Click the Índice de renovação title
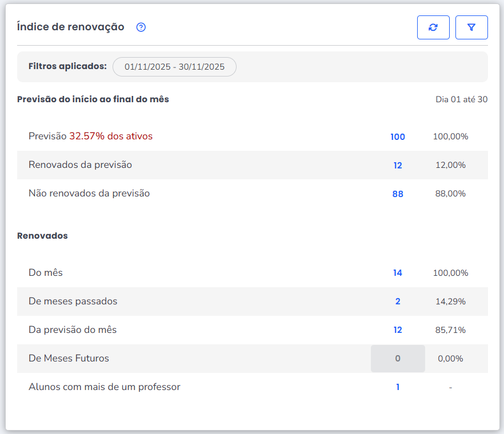504x434 pixels. coord(71,27)
